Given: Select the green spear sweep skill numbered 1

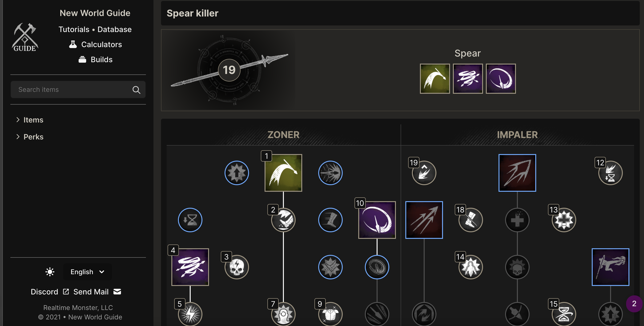Looking at the screenshot, I should click(283, 173).
